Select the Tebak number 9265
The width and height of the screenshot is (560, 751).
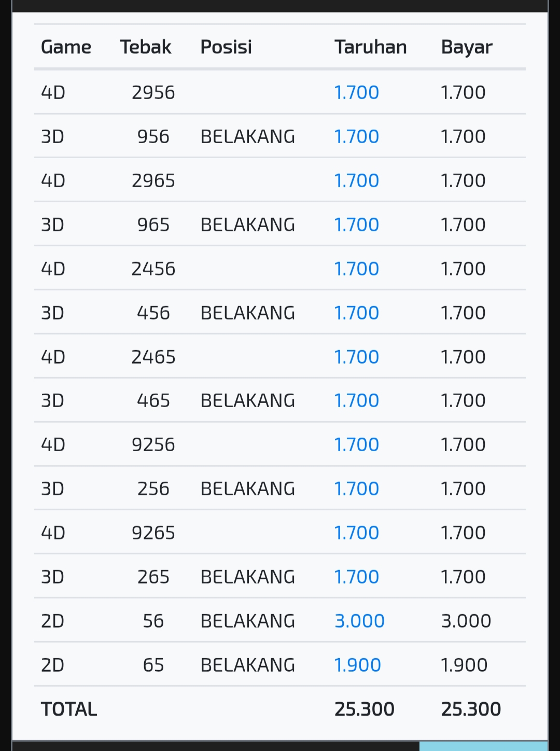pyautogui.click(x=153, y=533)
